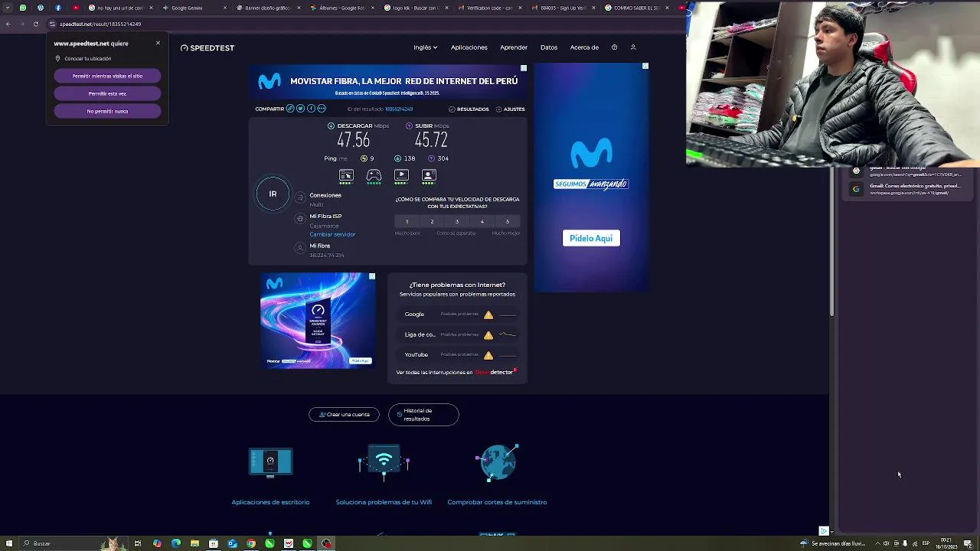The width and height of the screenshot is (980, 551).
Task: Open RESULTADOS section
Action: [x=469, y=109]
